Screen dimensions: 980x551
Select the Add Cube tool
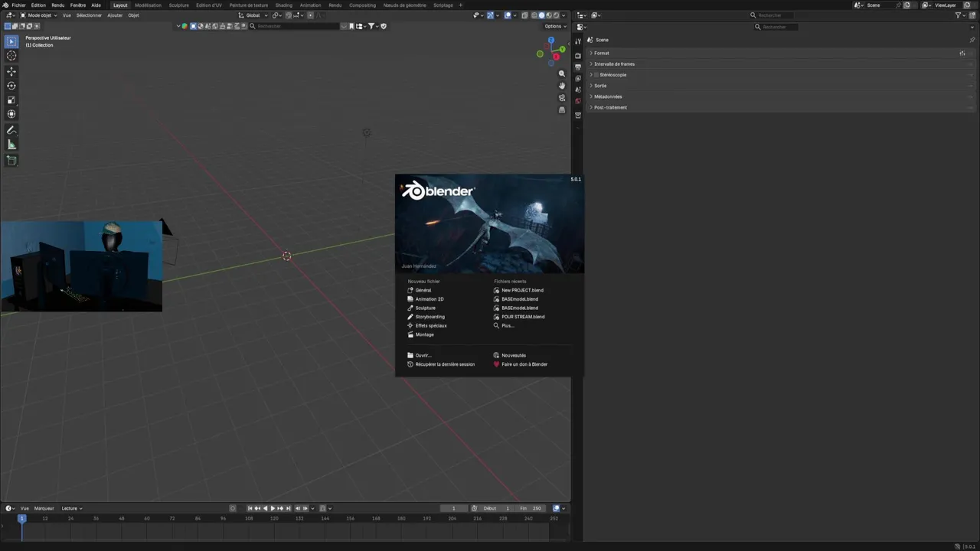point(11,161)
